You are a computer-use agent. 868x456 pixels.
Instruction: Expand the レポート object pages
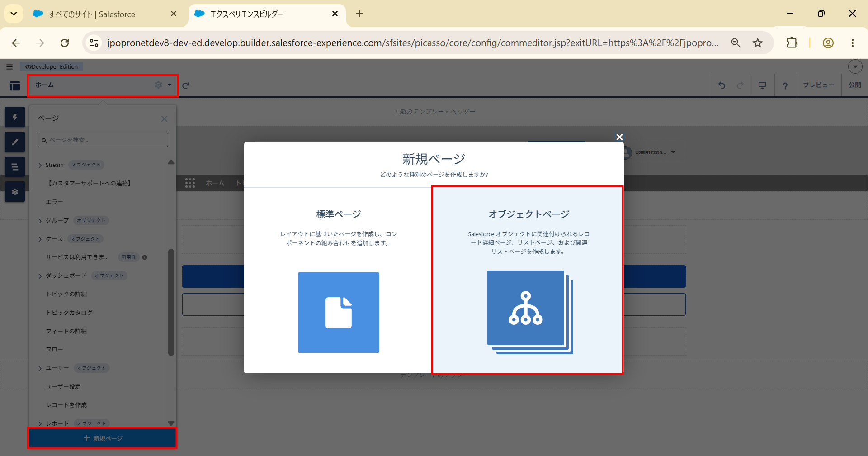coord(40,424)
